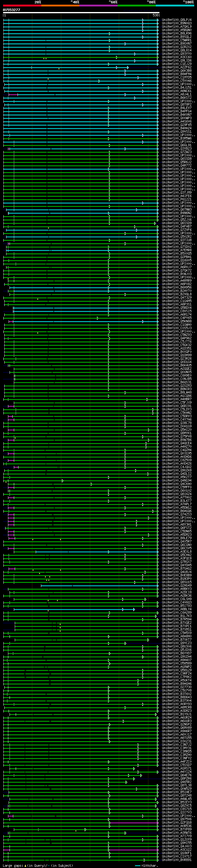Select hit label UniRef100_Q6K3B8
This screenshot has height=868, width=197.
(x=177, y=71)
